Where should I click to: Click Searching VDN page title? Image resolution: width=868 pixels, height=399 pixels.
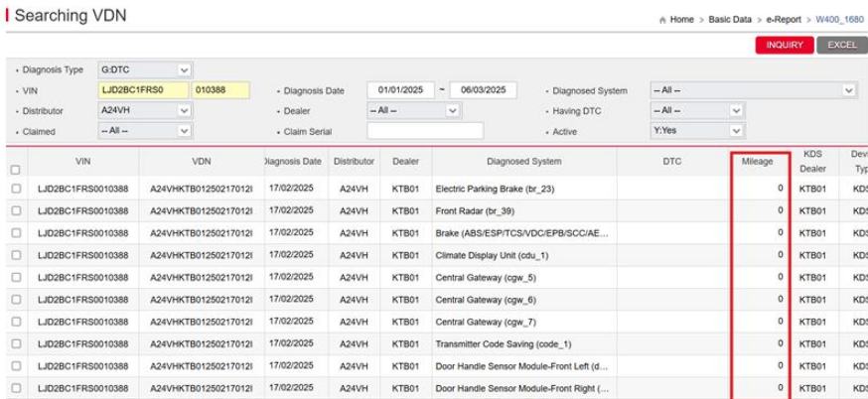point(71,16)
